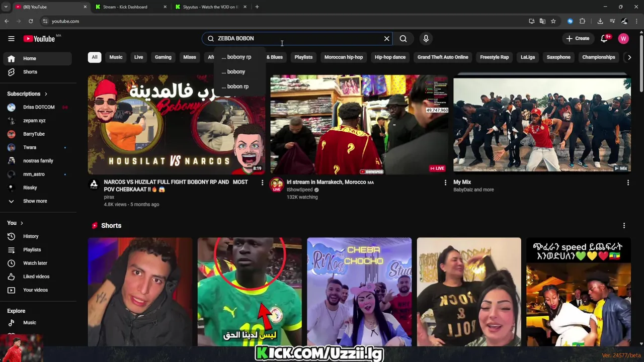
Task: Open the Driss DOTCOM subscription
Action: [38, 107]
